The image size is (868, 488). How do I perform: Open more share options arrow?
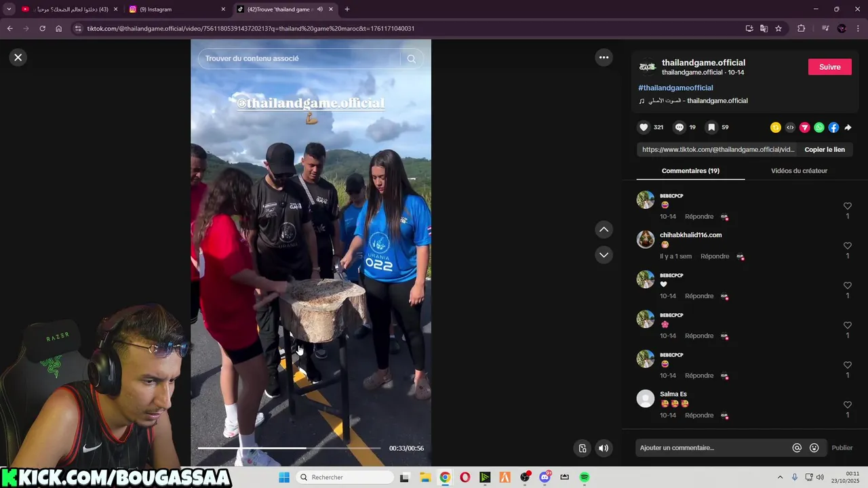point(848,127)
